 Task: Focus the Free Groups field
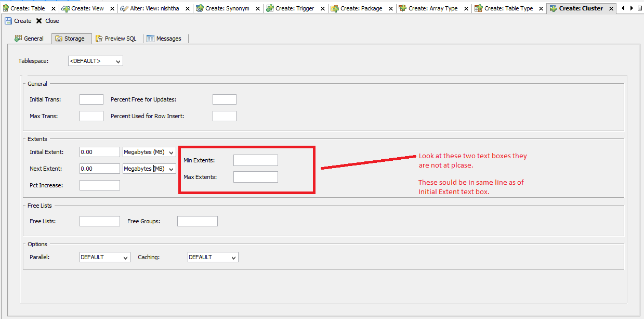click(198, 221)
